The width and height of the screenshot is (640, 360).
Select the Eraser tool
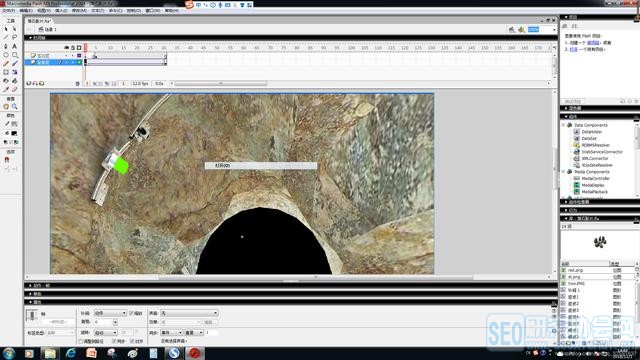pyautogui.click(x=14, y=89)
